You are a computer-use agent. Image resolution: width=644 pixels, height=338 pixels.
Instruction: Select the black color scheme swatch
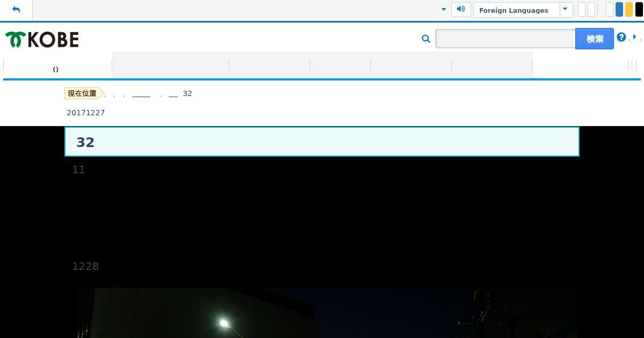pyautogui.click(x=639, y=10)
